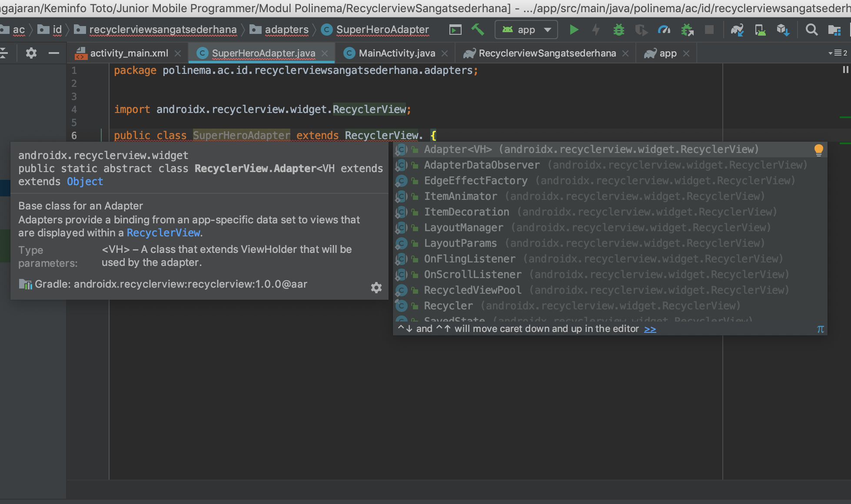Open the app run configuration dropdown
The height and width of the screenshot is (504, 851).
pyautogui.click(x=526, y=30)
